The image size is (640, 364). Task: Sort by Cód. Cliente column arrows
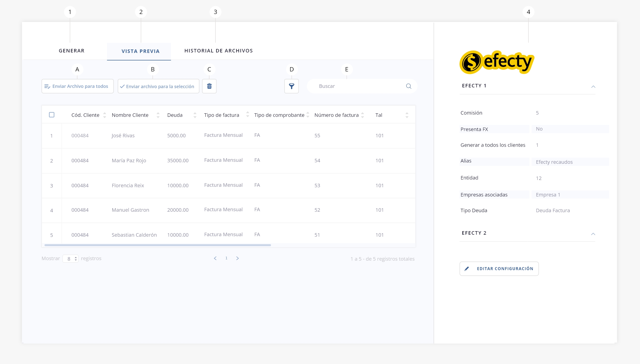[104, 115]
